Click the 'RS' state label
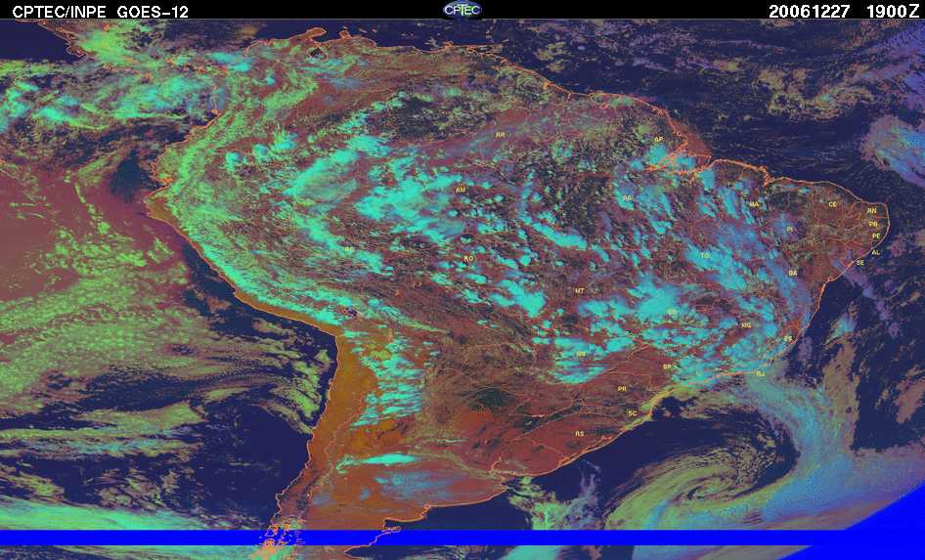Screen dimensions: 925x560 579,434
